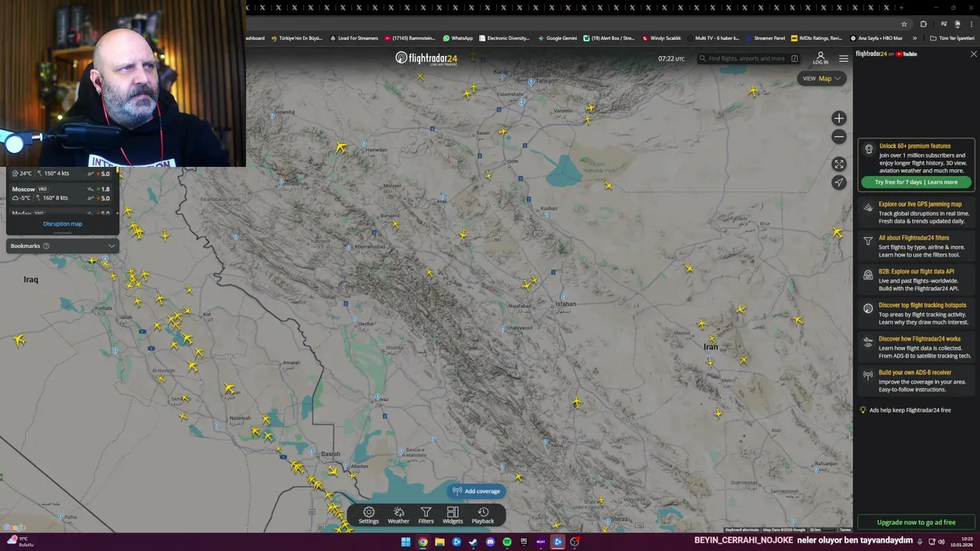Click the taskbar weather widget
This screenshot has height=551, width=980.
tap(21, 542)
